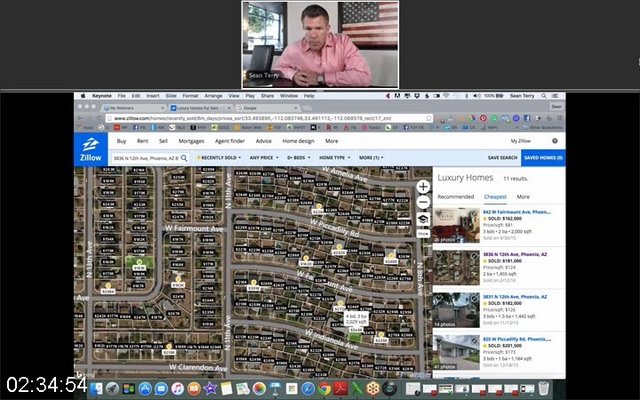The image size is (640, 400).
Task: Select the Cheapest sort tab
Action: pos(495,197)
